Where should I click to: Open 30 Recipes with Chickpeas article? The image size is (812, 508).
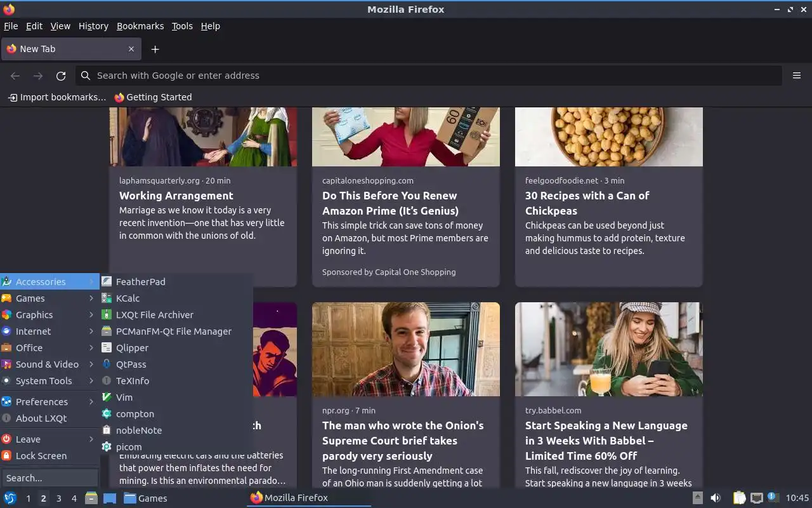pos(587,203)
